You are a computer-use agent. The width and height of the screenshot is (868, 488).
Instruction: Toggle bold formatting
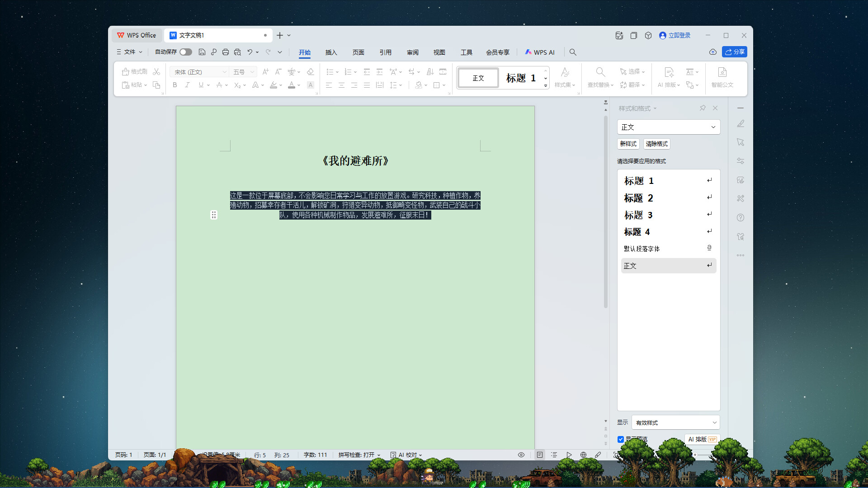click(x=175, y=85)
